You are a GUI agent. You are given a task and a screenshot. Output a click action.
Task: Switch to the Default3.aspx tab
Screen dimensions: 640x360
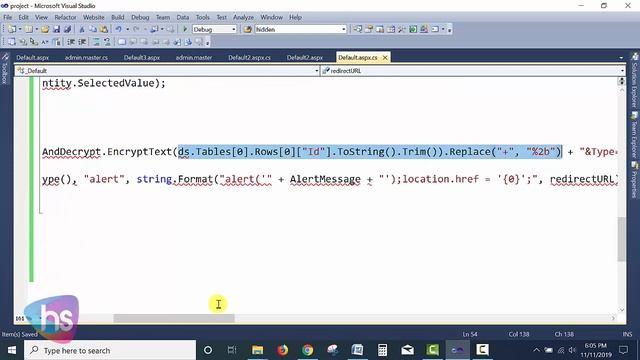click(142, 58)
